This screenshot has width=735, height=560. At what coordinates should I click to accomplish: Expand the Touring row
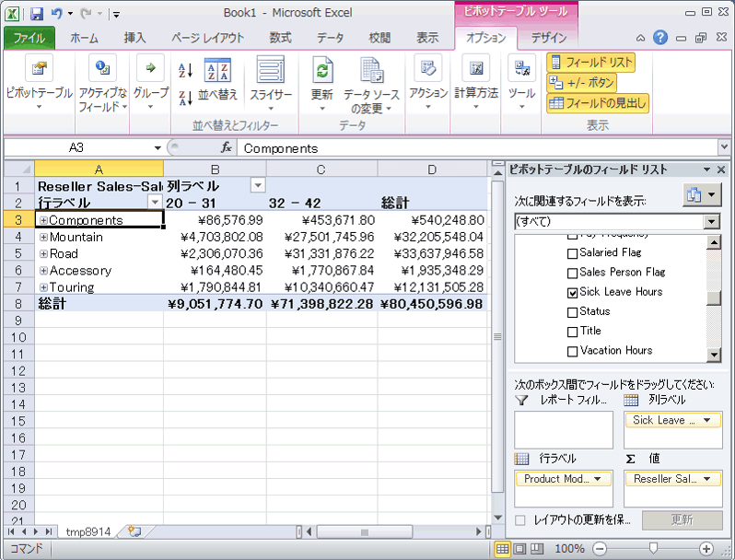click(43, 287)
